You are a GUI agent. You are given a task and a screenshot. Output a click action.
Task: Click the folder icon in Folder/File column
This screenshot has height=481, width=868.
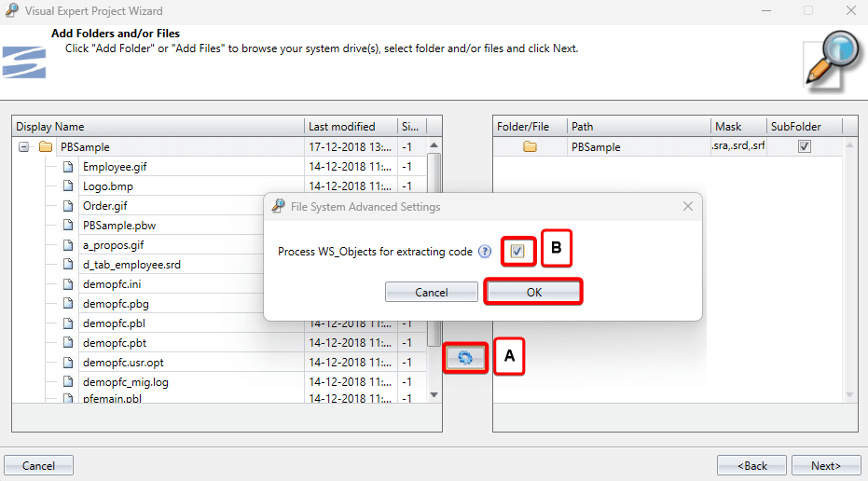pos(530,147)
